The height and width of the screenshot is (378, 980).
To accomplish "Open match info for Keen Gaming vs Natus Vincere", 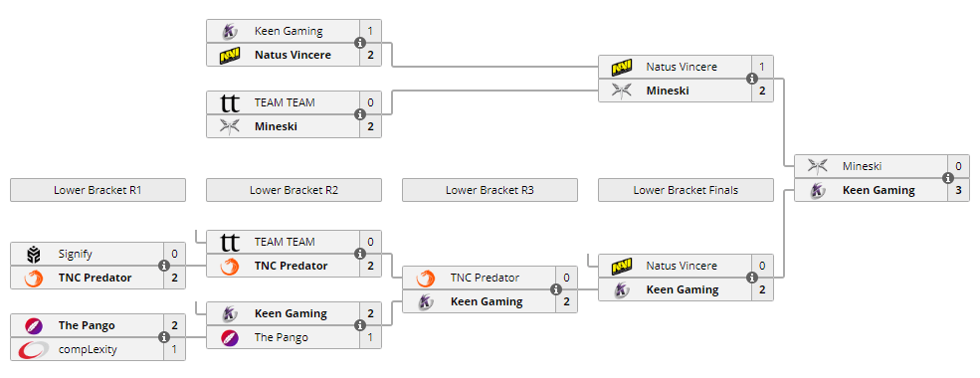I will pos(360,43).
